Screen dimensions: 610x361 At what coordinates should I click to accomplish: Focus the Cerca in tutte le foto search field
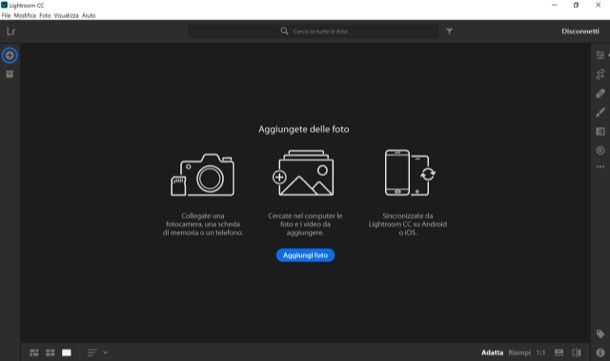pyautogui.click(x=314, y=31)
